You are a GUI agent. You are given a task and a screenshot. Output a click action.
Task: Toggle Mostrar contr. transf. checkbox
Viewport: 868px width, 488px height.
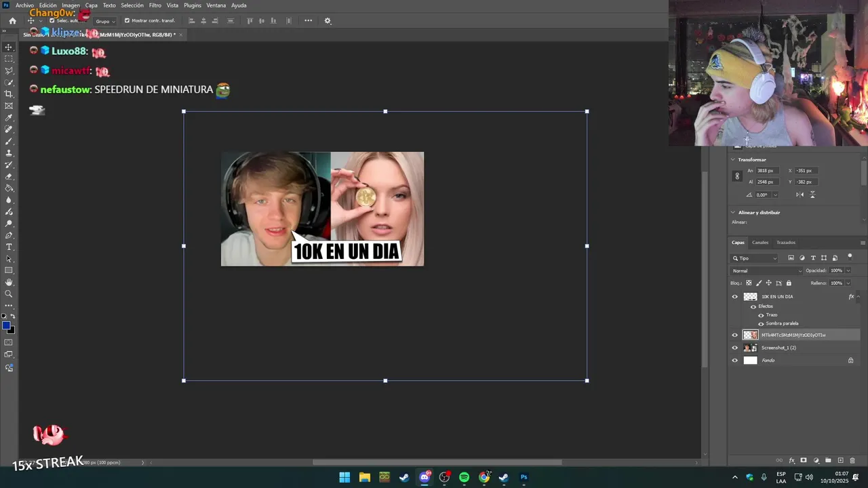click(x=127, y=21)
